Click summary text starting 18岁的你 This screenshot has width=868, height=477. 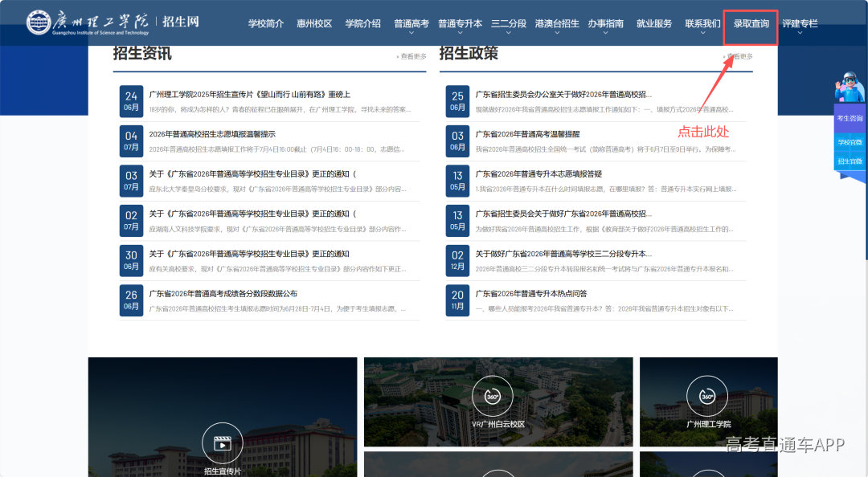tap(280, 109)
